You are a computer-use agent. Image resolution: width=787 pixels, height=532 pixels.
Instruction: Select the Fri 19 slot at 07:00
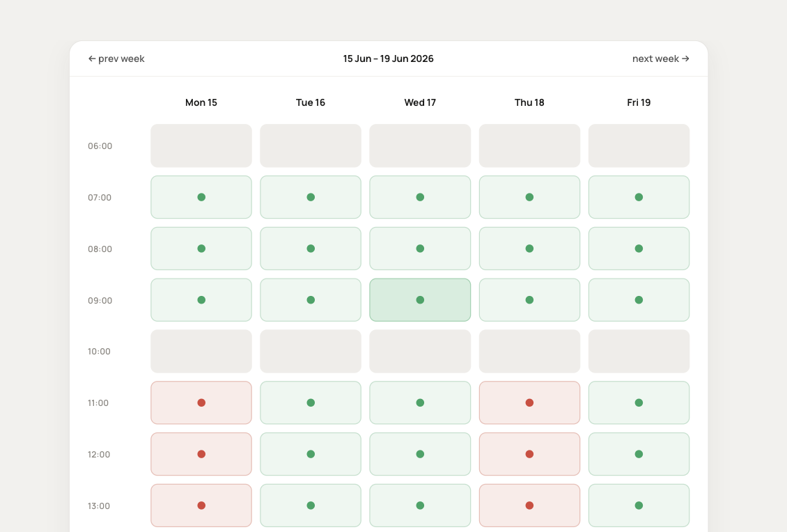[639, 197]
